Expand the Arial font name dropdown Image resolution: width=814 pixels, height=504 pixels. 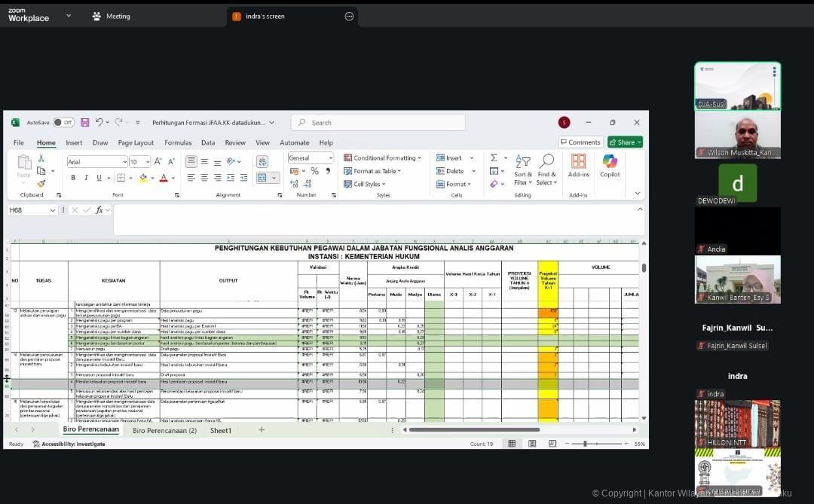tap(124, 162)
